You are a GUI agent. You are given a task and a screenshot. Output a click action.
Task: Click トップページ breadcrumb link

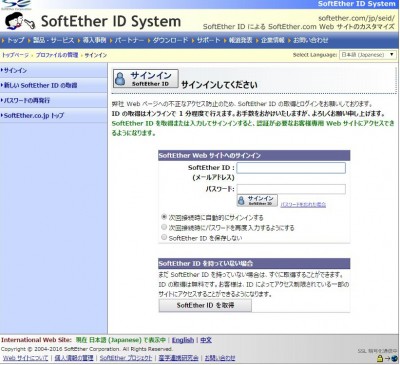click(x=15, y=55)
